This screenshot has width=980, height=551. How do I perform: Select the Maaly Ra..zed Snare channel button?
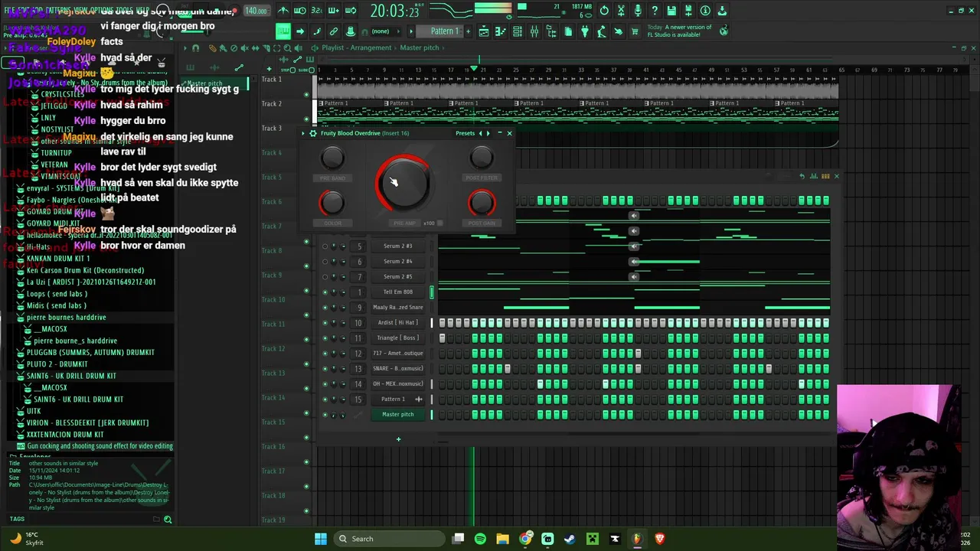397,308
